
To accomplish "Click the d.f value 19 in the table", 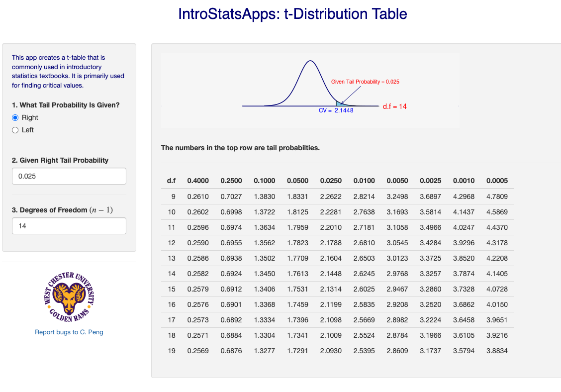I will (172, 351).
